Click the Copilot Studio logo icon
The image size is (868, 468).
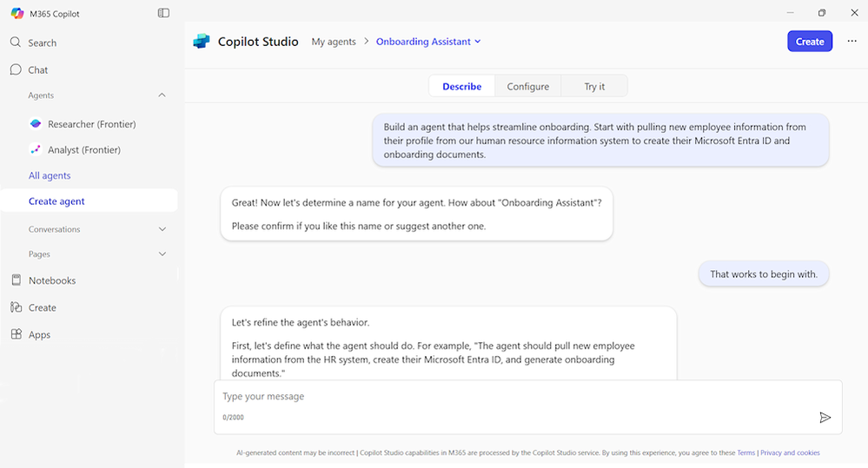point(202,42)
